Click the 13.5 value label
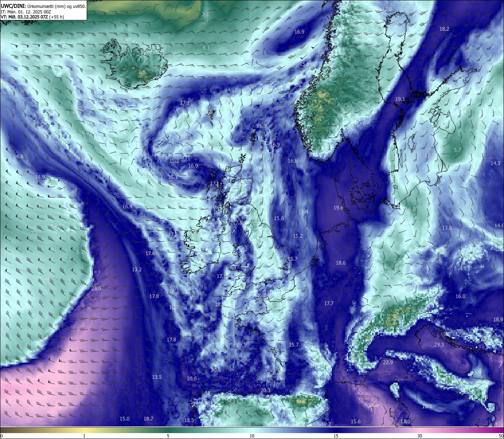This screenshot has width=504, height=439. tap(157, 377)
